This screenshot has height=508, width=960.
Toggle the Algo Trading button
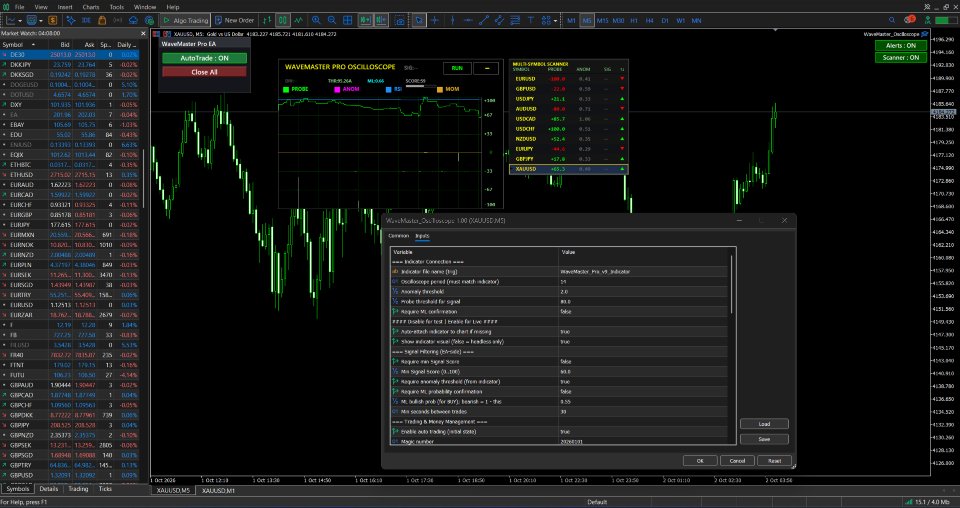click(x=186, y=20)
